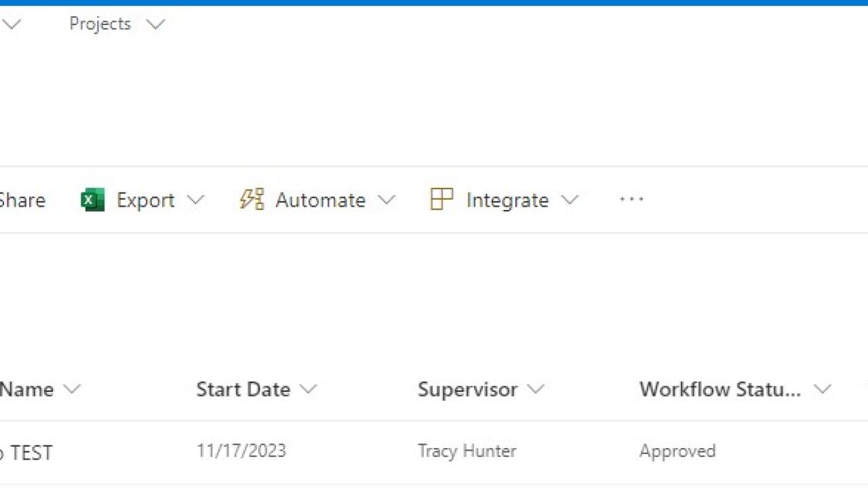This screenshot has width=868, height=488.
Task: Click the chevron next to Projects
Action: pyautogui.click(x=155, y=25)
